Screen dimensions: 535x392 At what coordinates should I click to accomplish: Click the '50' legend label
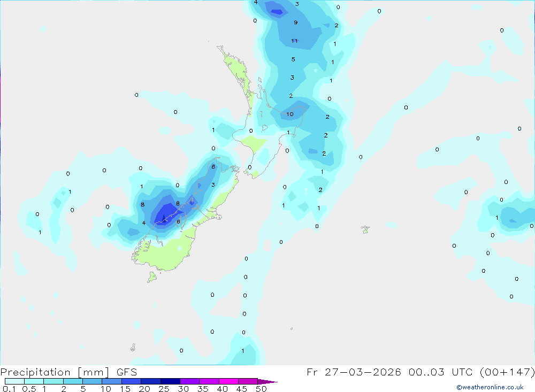pyautogui.click(x=262, y=389)
